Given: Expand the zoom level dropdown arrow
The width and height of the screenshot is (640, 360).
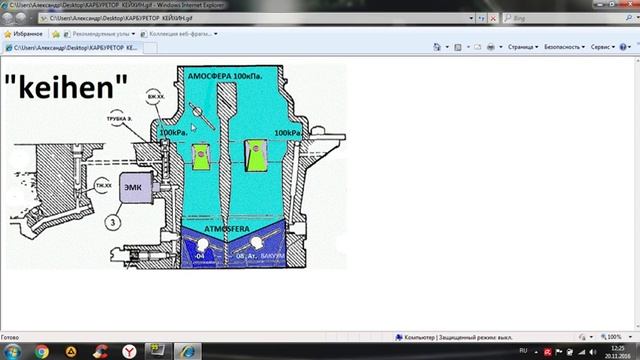Looking at the screenshot, I should click(630, 337).
